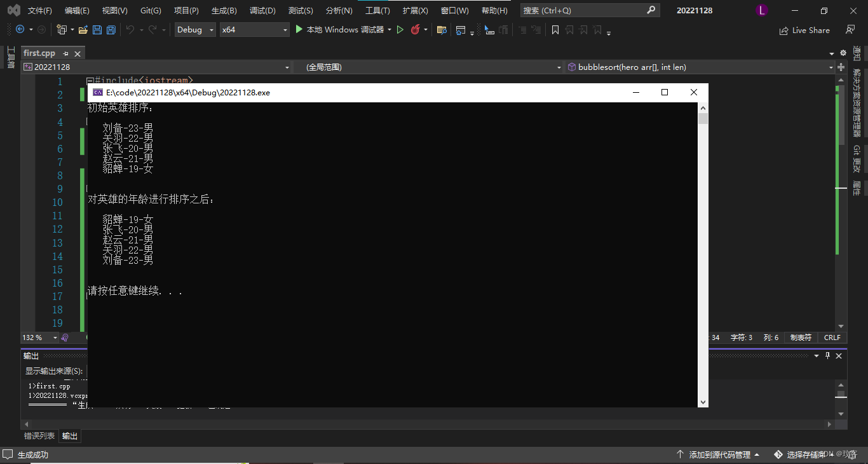The image size is (868, 464).
Task: Pin the first.cpp tab
Action: 66,54
